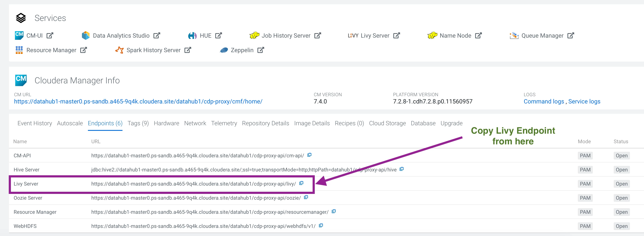Copy the WebHDFS endpoint URL
The width and height of the screenshot is (644, 236).
[x=321, y=226]
